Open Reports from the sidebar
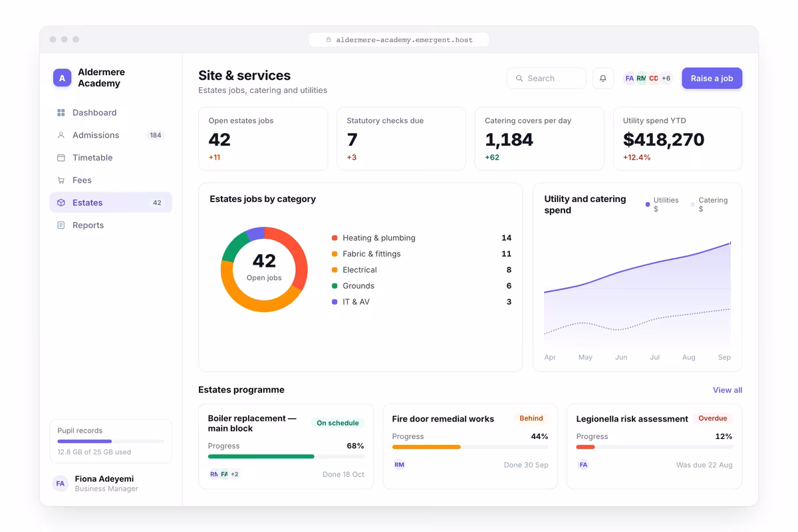This screenshot has height=532, width=798. click(x=111, y=225)
